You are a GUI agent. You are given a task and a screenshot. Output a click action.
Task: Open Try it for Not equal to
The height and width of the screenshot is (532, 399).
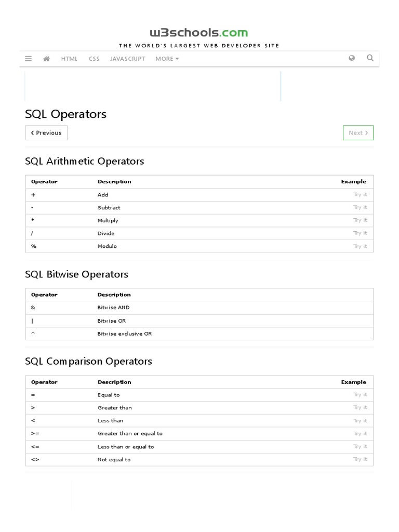(360, 459)
